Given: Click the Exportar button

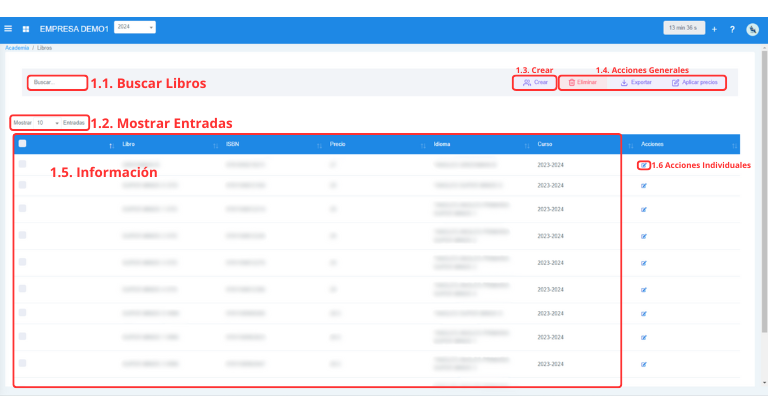Looking at the screenshot, I should 636,83.
